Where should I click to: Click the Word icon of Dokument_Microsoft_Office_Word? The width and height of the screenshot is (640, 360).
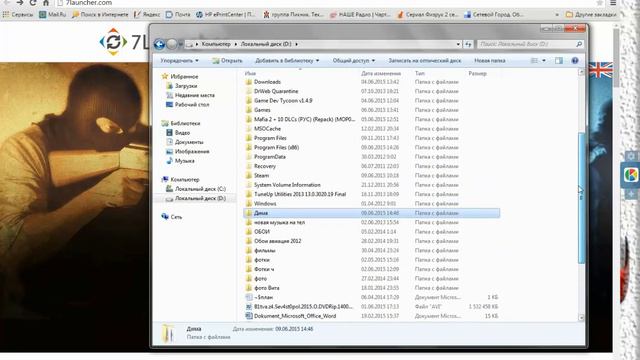pos(249,316)
